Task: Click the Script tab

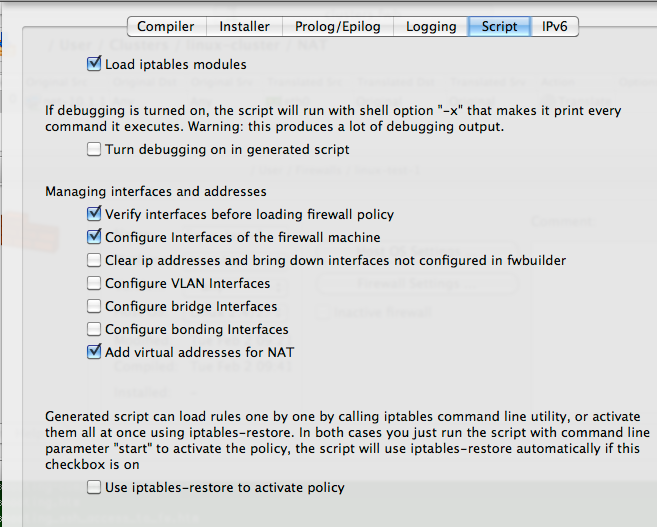Action: [x=499, y=27]
